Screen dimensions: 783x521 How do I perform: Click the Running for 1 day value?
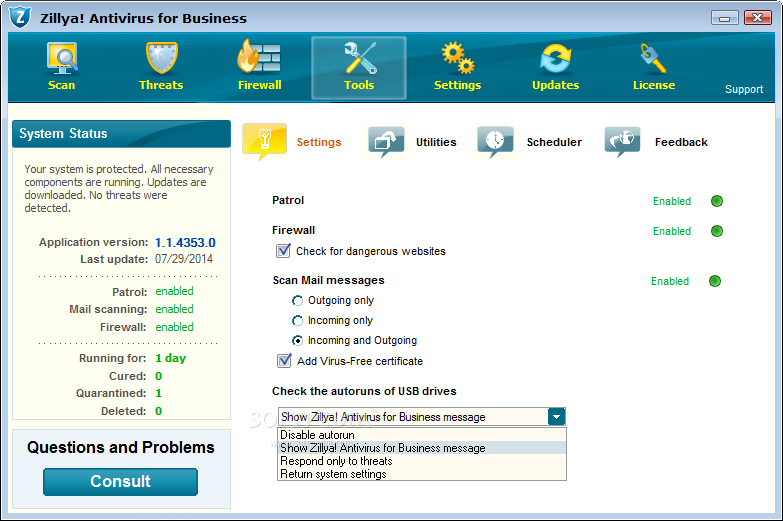tap(170, 358)
